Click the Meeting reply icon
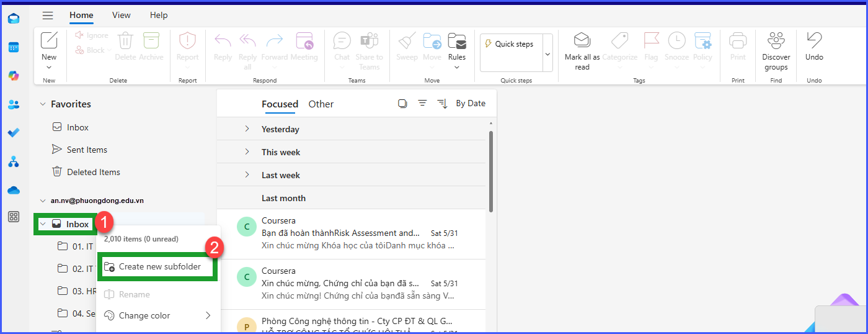 304,41
